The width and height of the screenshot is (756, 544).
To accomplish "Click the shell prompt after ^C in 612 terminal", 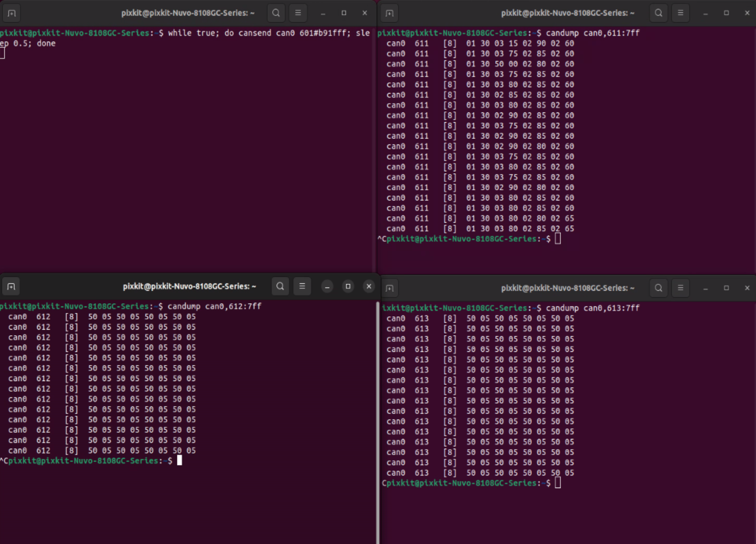I will coord(90,461).
